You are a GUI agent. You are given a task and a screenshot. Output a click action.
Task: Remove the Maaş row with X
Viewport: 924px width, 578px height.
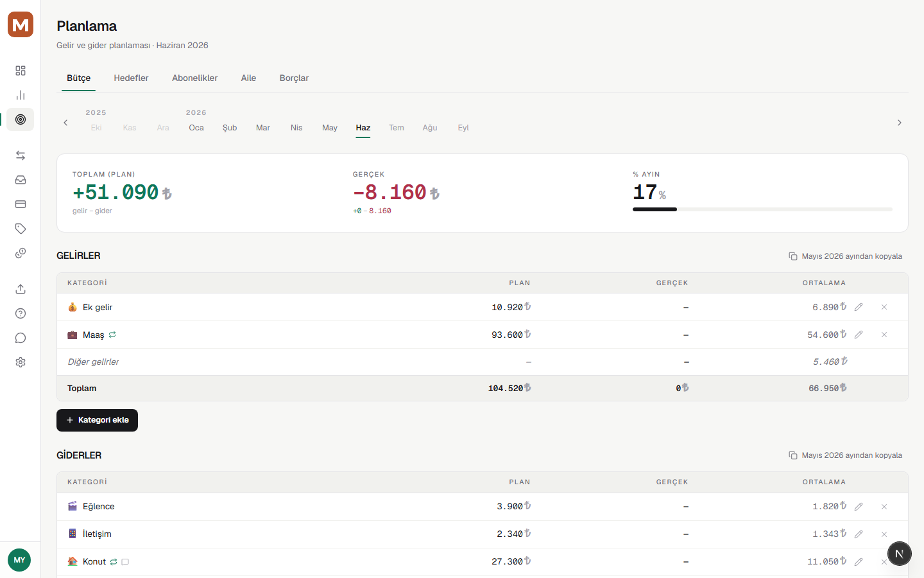pos(884,335)
